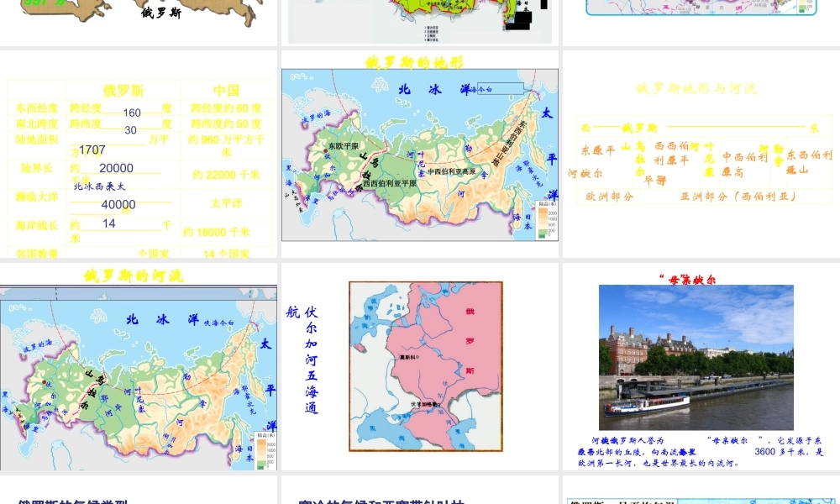This screenshot has width=840, height=504.
Task: Click the 欧洲部分 label in the diagram
Action: 610,197
